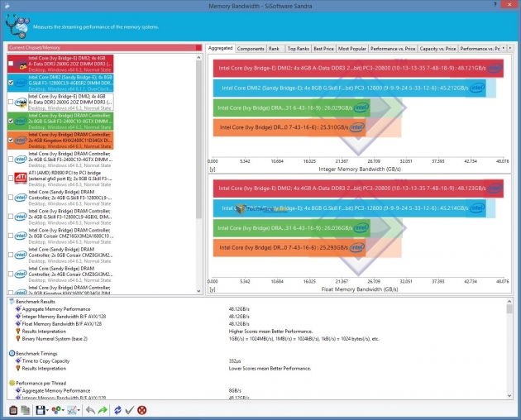Refresh the benchmark with blue arrows icon
This screenshot has width=521, height=420.
tap(117, 410)
